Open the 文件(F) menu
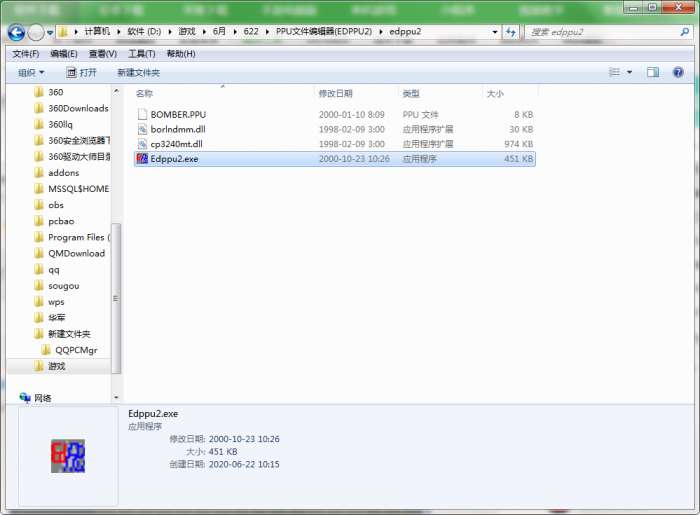 26,54
